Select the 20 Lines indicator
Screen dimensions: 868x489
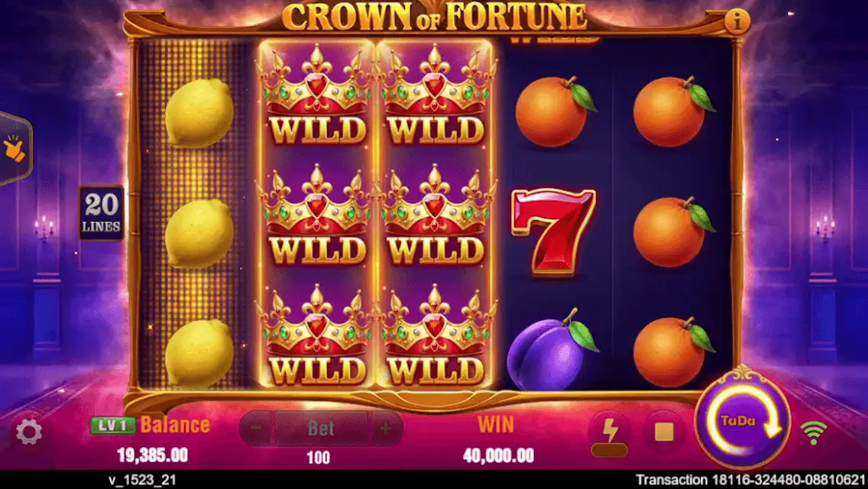click(x=102, y=212)
